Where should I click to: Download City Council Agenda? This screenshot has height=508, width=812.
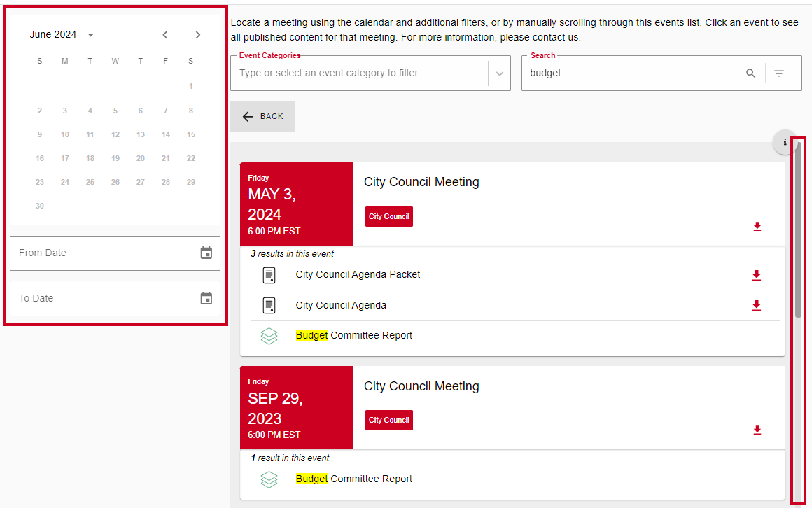757,306
